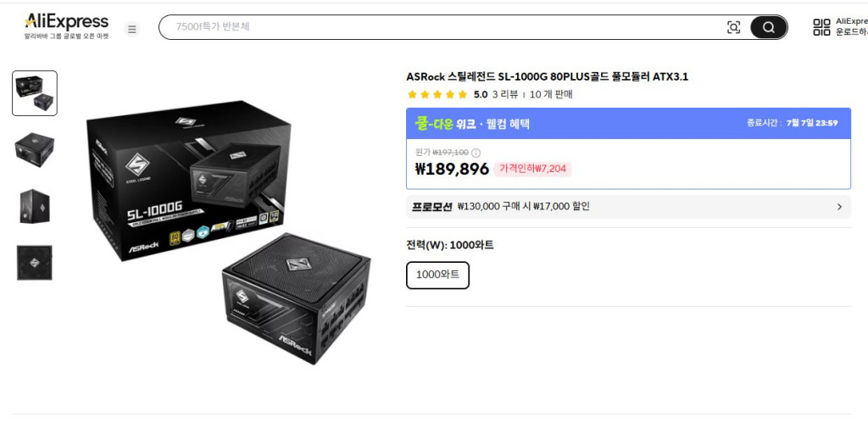Click the 쿨-다운 위크 promotion banner
This screenshot has width=868, height=434.
[628, 124]
